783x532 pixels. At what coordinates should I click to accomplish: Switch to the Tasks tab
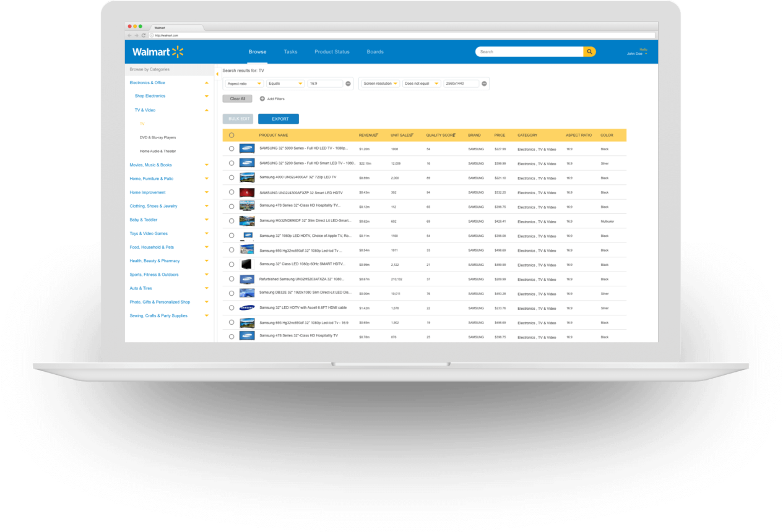[x=290, y=52]
